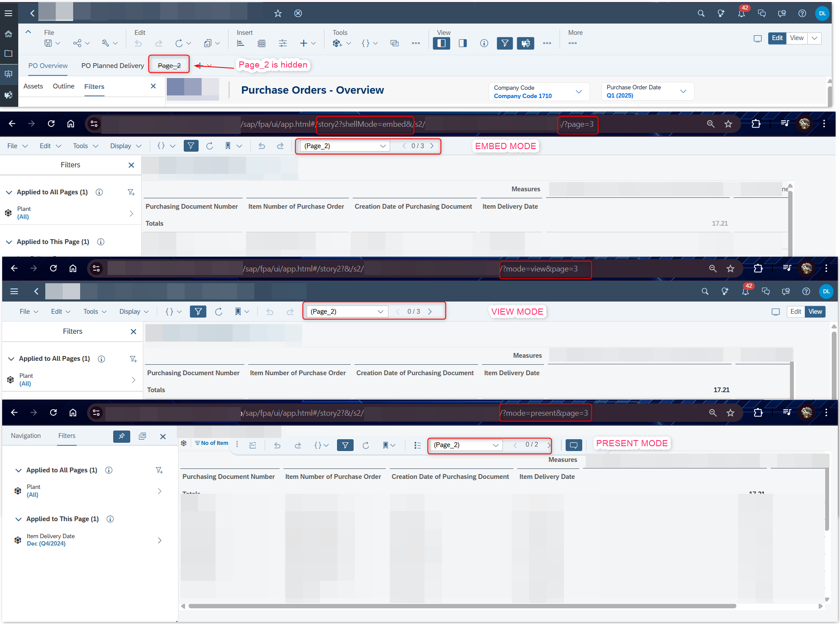Save the story using the Save icon

[48, 43]
